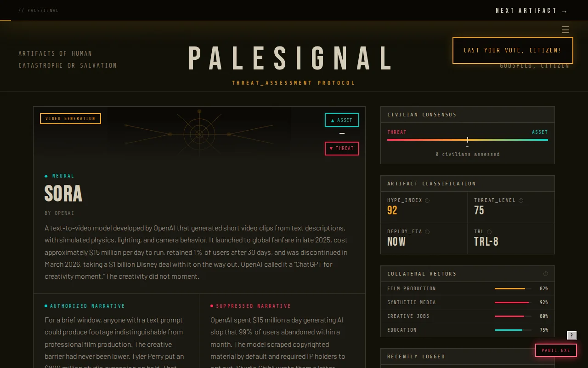Click the hype index value 92
Screen dimensions: 588x368
392,210
